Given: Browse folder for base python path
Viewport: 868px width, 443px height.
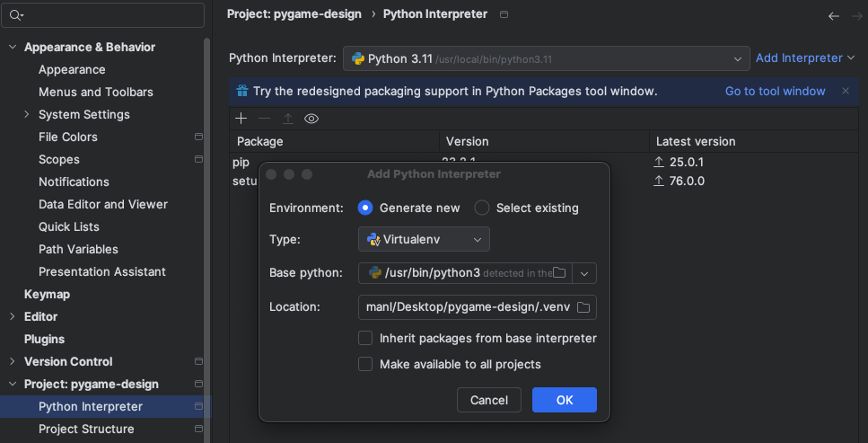Looking at the screenshot, I should pyautogui.click(x=559, y=273).
